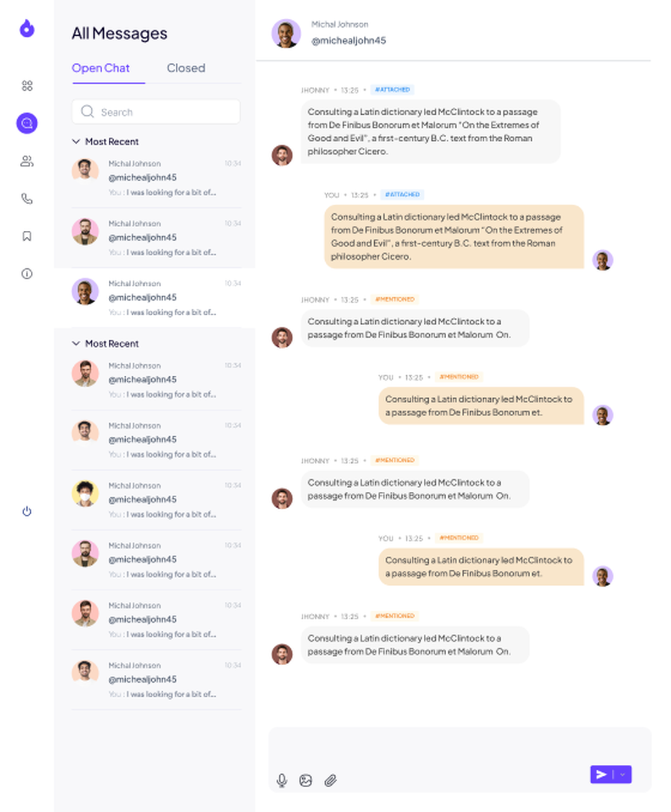671x812 pixels.
Task: Collapse the second Most Recent section
Action: pos(76,343)
